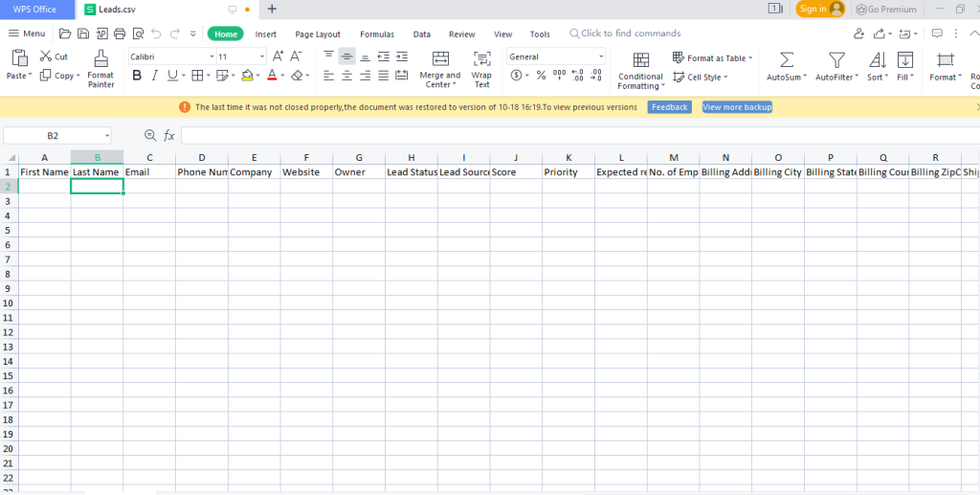Open the comments panel icon

pyautogui.click(x=937, y=34)
